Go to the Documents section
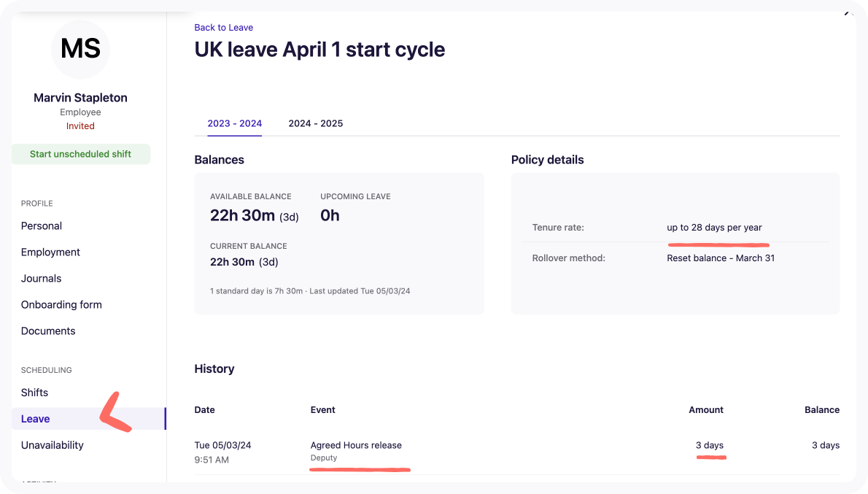This screenshot has width=868, height=494. pyautogui.click(x=48, y=331)
